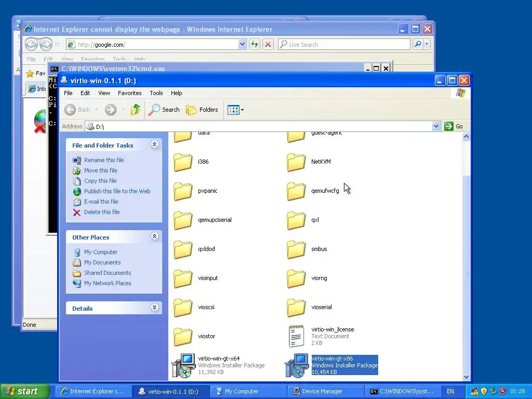Select the virtio-win_license text document icon

point(296,336)
